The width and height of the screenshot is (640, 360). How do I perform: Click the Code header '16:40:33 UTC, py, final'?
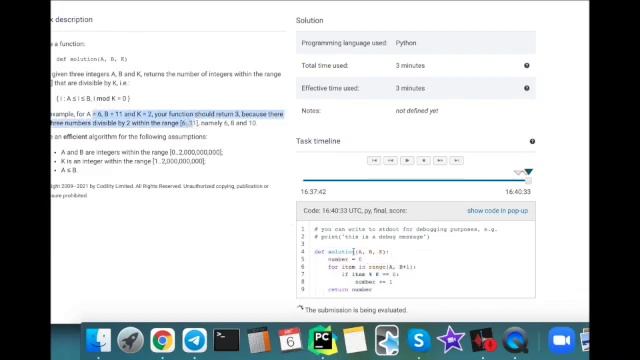coord(355,211)
